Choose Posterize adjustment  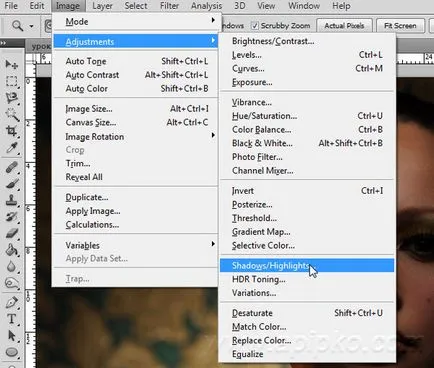point(307,205)
